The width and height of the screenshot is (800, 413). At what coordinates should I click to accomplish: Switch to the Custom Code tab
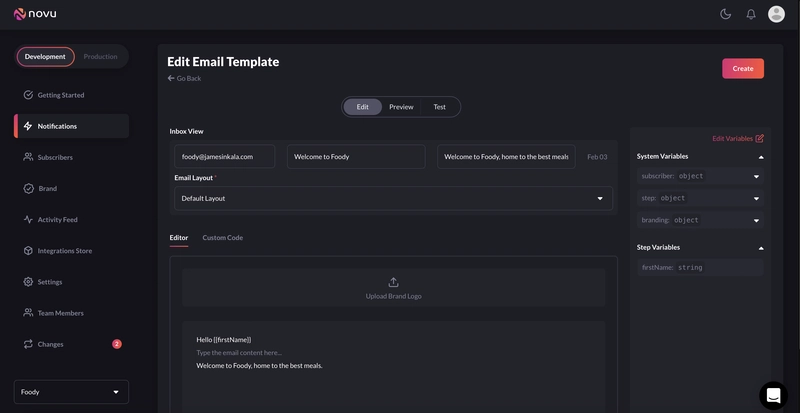[222, 238]
